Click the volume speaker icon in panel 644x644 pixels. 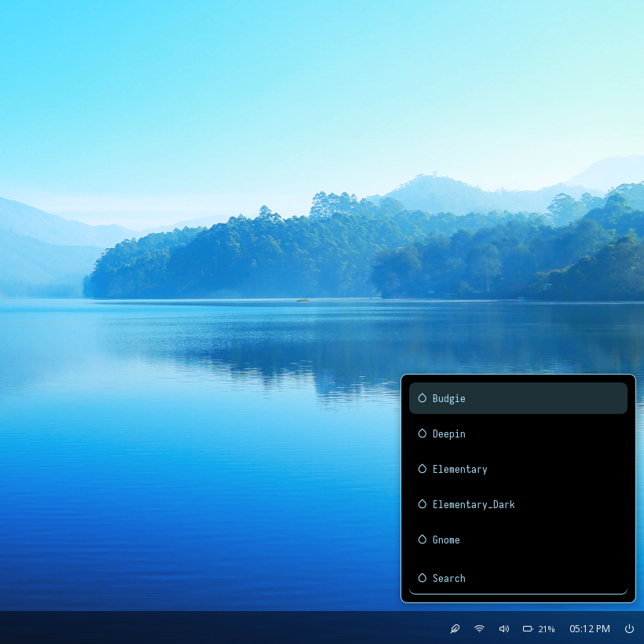coord(504,628)
